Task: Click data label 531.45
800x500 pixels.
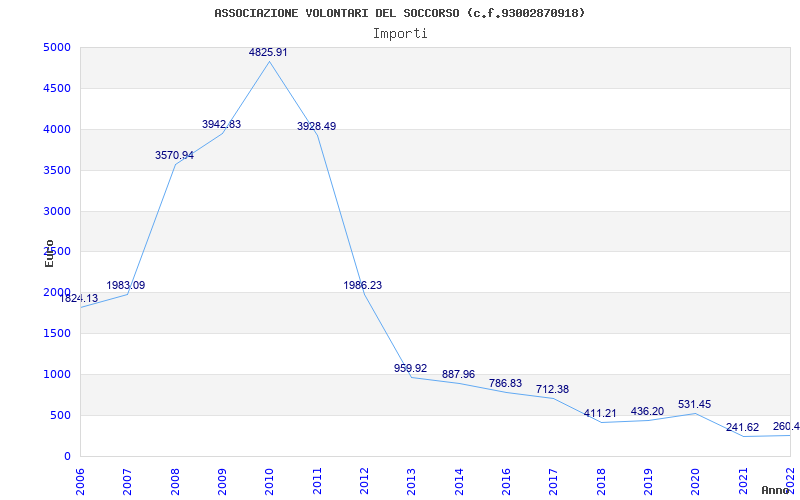Action: click(x=694, y=404)
